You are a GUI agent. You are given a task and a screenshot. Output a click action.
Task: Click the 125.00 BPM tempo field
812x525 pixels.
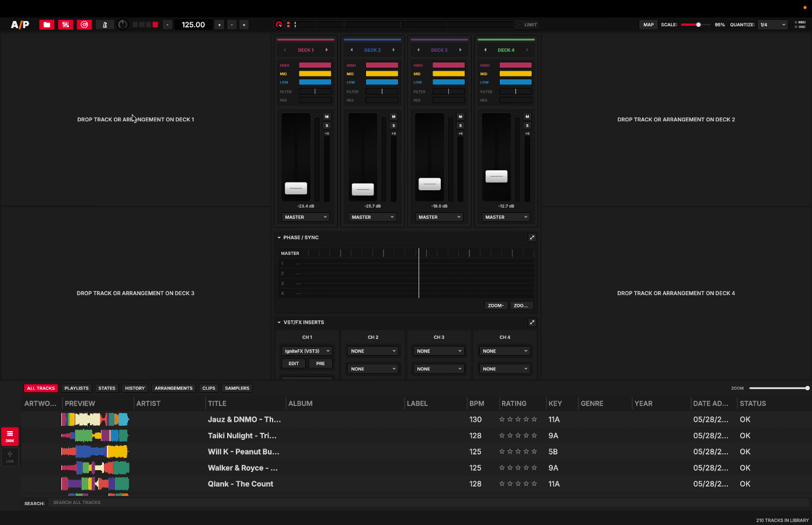point(193,24)
